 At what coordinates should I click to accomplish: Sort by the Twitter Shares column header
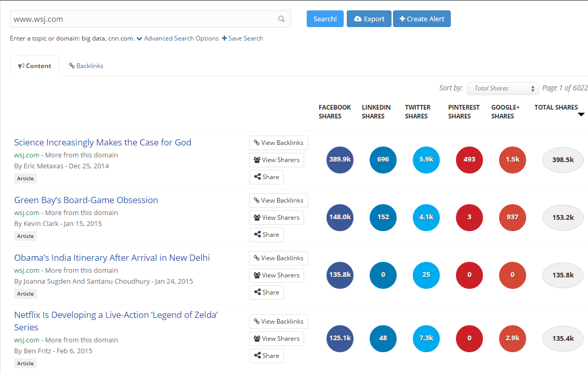pyautogui.click(x=418, y=112)
